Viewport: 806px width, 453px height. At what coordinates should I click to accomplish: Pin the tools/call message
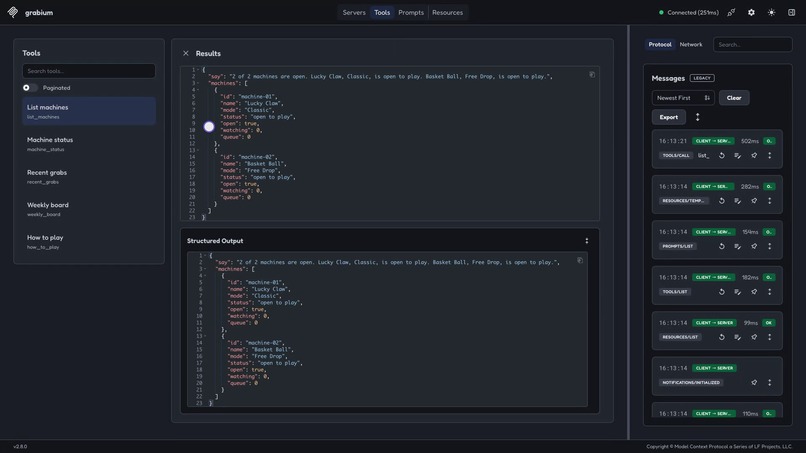pyautogui.click(x=754, y=155)
